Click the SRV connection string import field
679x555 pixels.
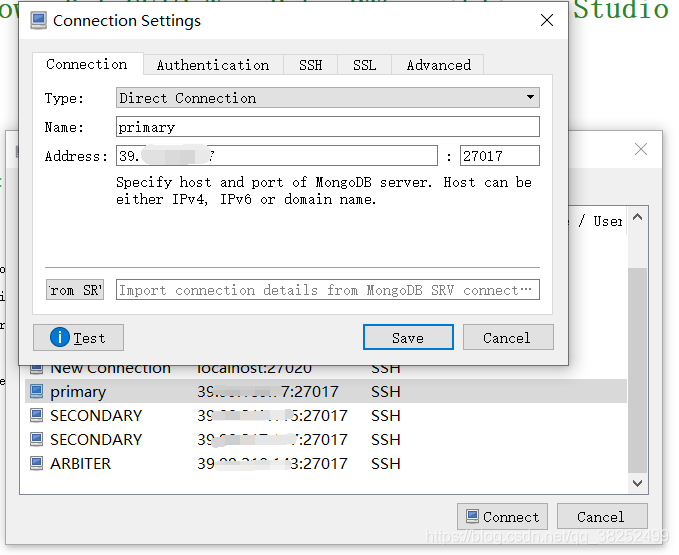(x=327, y=290)
